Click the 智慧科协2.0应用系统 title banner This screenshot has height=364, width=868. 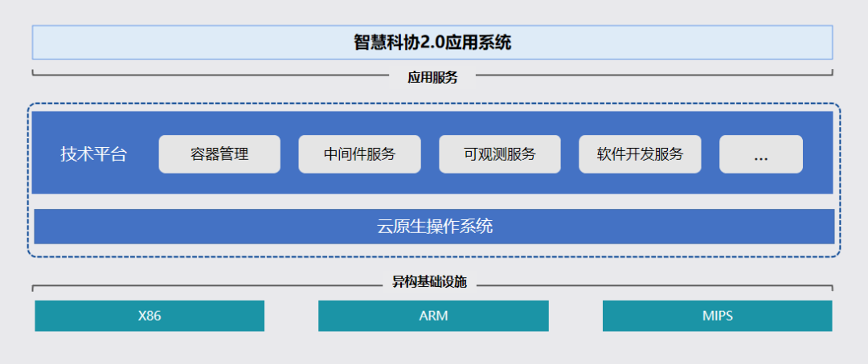[432, 42]
